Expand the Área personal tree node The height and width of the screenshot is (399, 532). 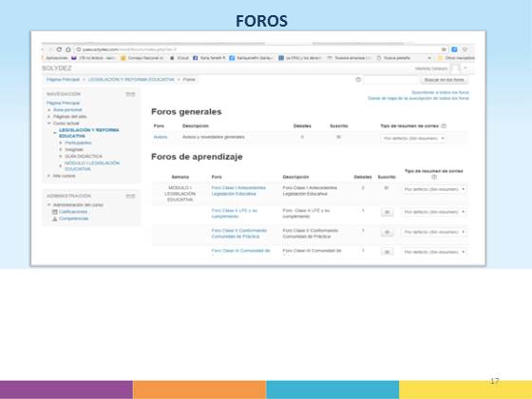pos(48,110)
